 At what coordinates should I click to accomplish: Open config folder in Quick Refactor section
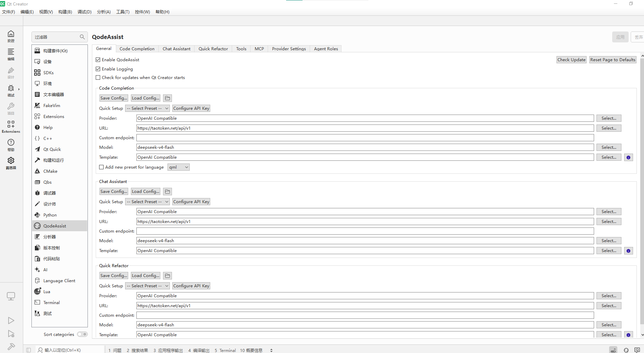pos(167,276)
